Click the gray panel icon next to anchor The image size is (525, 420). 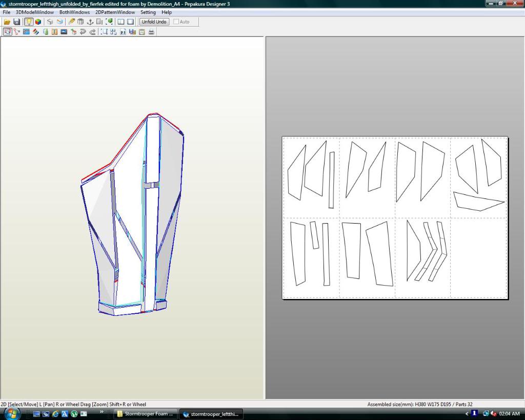(99, 22)
